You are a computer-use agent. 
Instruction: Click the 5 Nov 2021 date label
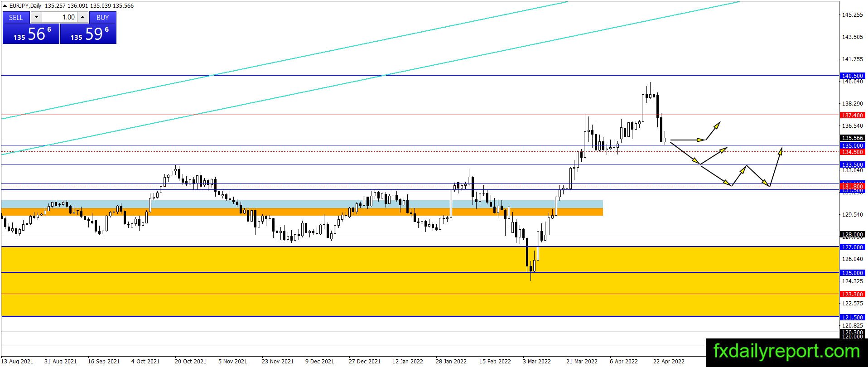(233, 362)
